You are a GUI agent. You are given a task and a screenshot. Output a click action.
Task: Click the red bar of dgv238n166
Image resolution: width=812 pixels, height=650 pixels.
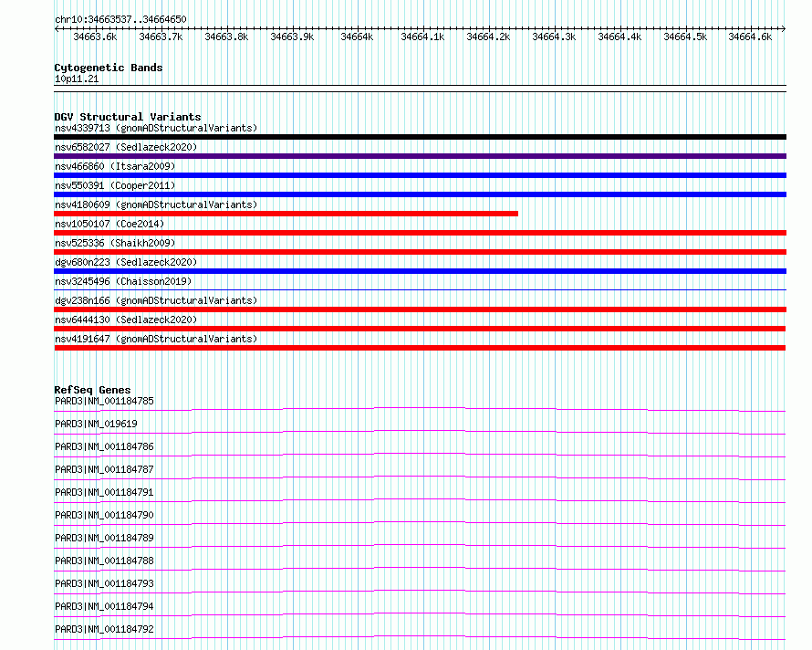420,309
